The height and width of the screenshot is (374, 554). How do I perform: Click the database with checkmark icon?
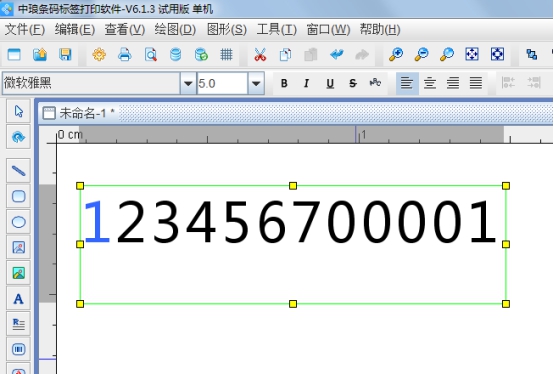tap(201, 55)
